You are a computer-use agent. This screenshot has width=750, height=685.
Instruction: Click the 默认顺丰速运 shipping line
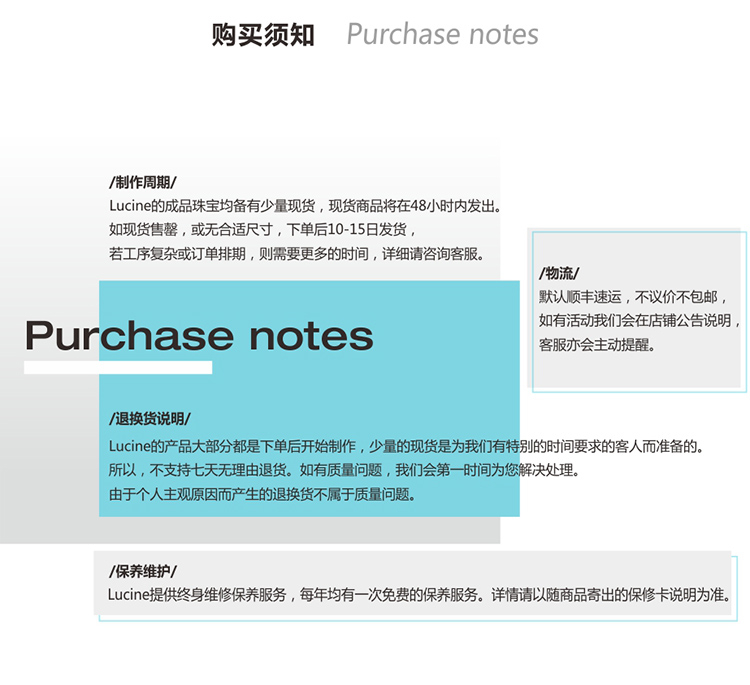tap(628, 297)
